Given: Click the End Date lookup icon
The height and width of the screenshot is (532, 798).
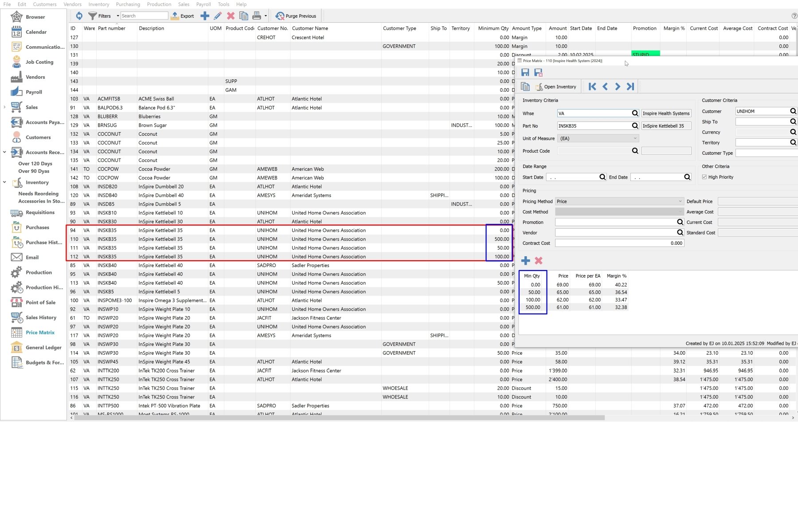Looking at the screenshot, I should pos(687,177).
